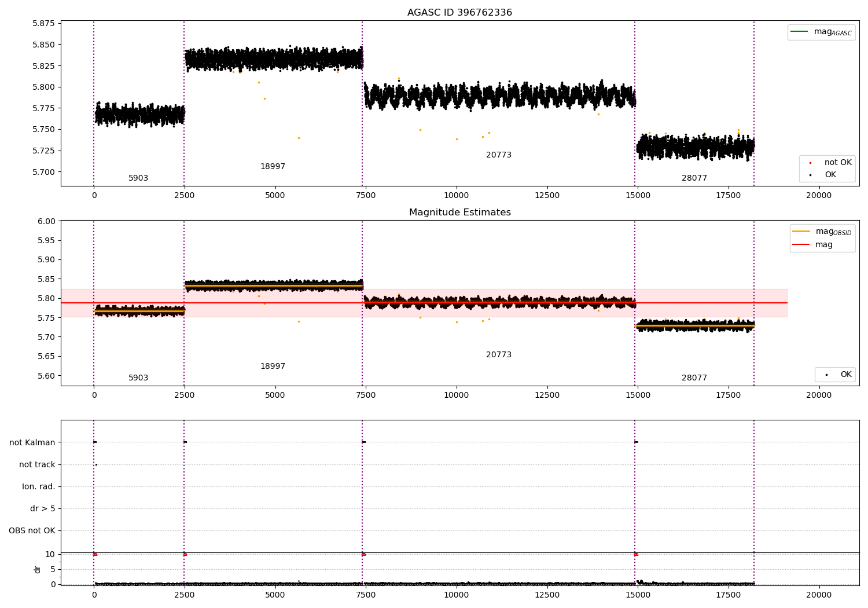Click the 'Ion. rad.' flag row label
This screenshot has height=608, width=868.
tap(39, 486)
